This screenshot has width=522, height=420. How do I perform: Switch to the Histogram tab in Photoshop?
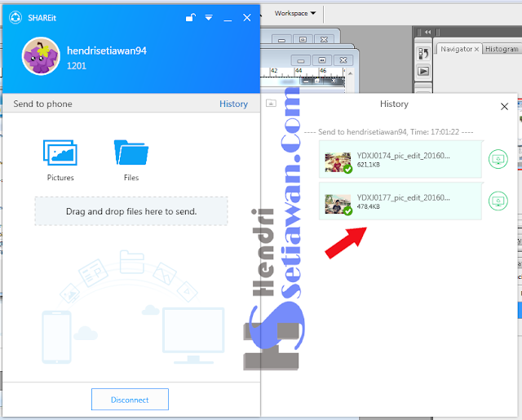(502, 49)
